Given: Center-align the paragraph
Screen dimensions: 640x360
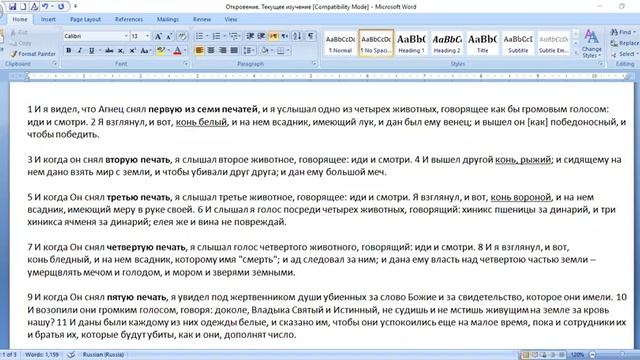Looking at the screenshot, I should click(211, 51).
